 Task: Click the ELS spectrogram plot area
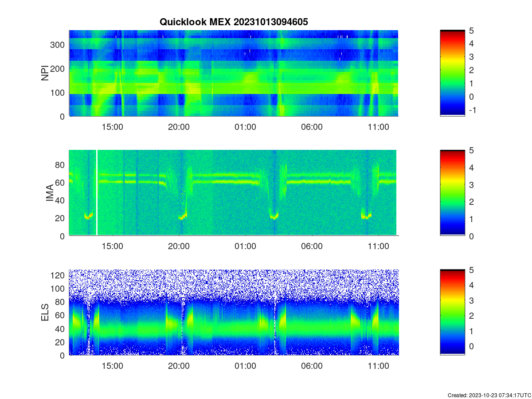(234, 312)
